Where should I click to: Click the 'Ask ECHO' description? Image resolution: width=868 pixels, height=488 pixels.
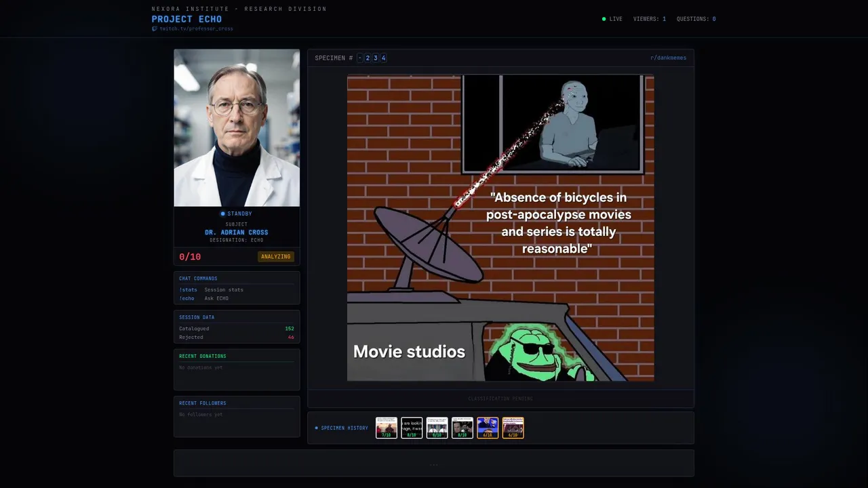click(216, 298)
